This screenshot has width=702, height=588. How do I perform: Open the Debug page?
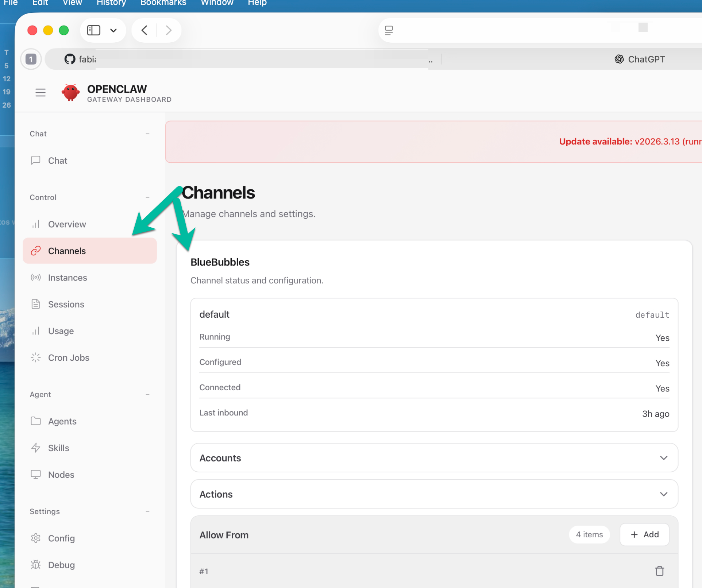pyautogui.click(x=61, y=565)
